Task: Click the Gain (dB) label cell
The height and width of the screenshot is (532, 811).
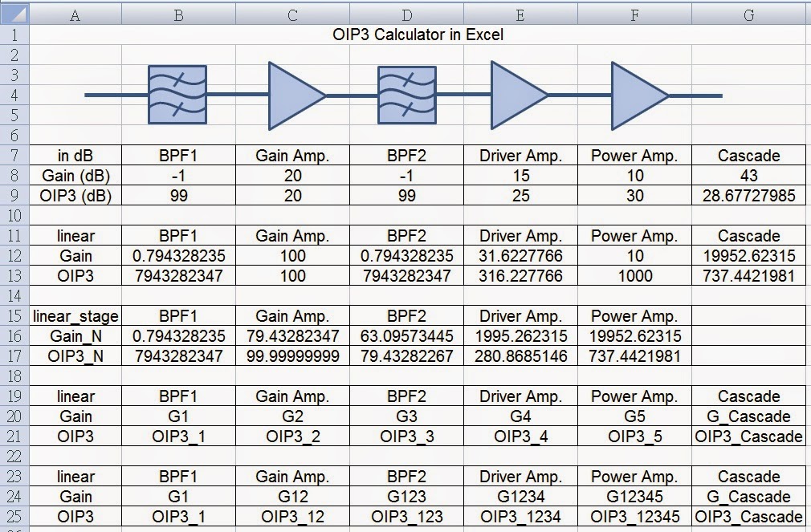Action: click(x=75, y=175)
